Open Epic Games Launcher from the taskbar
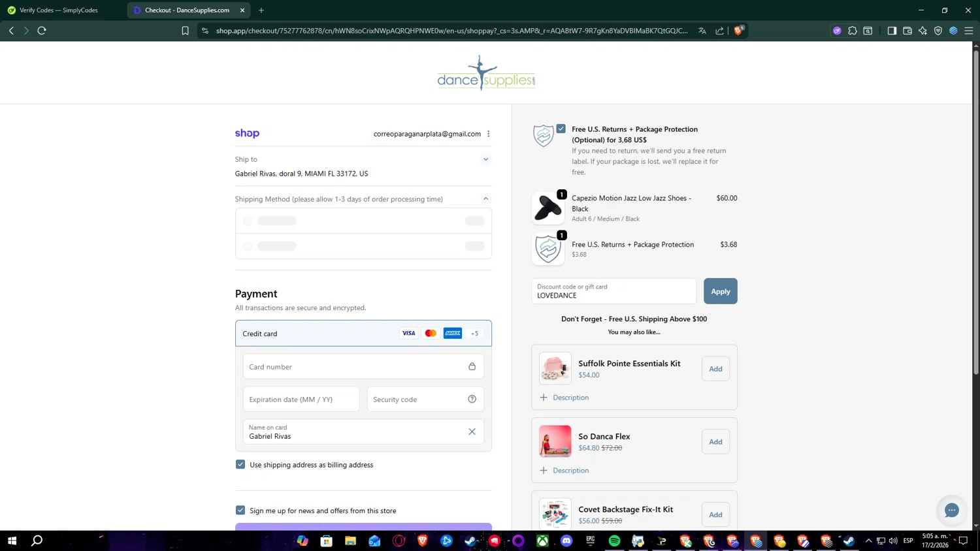 (591, 541)
